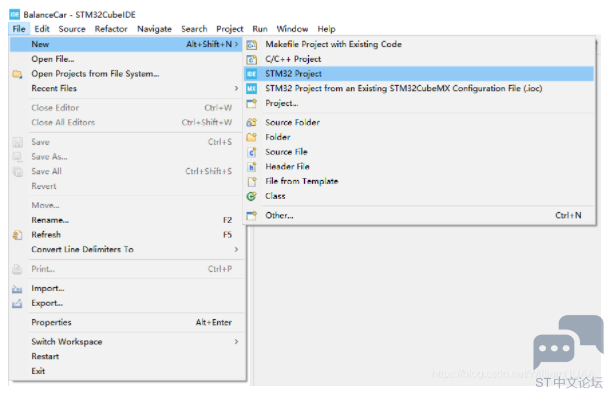The height and width of the screenshot is (398, 612).
Task: Expand the Convert Line Delimiters To submenu arrow
Action: click(236, 249)
